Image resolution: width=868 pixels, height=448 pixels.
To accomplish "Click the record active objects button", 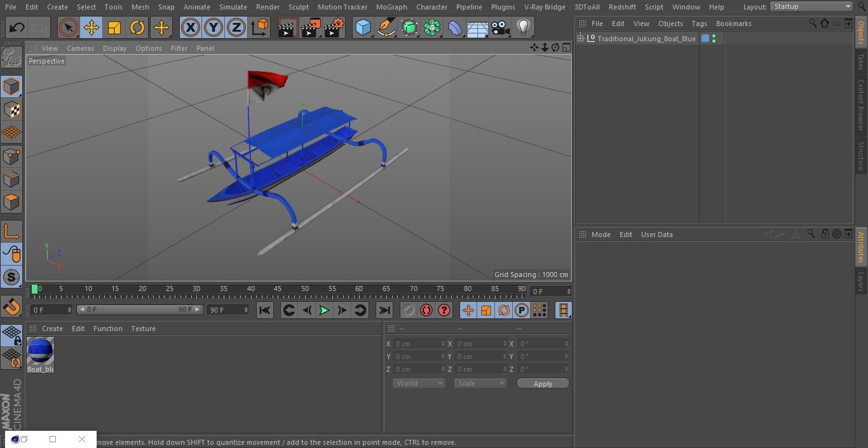I will (x=408, y=310).
